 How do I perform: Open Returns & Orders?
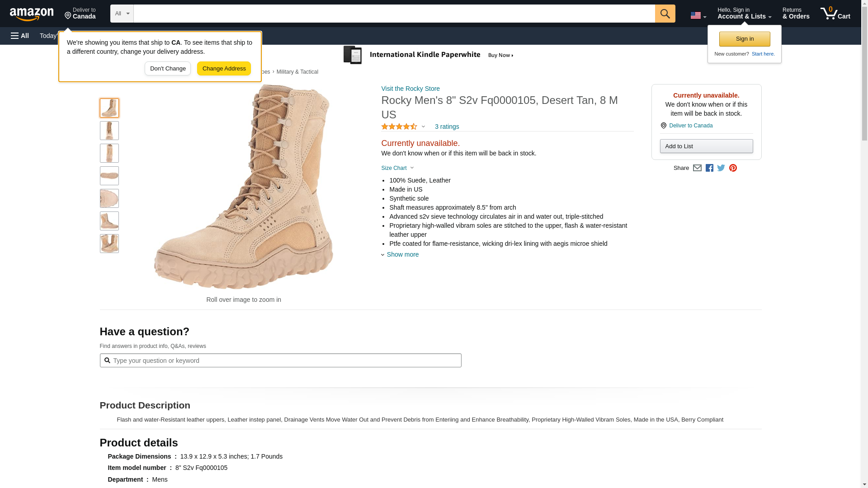(x=796, y=14)
